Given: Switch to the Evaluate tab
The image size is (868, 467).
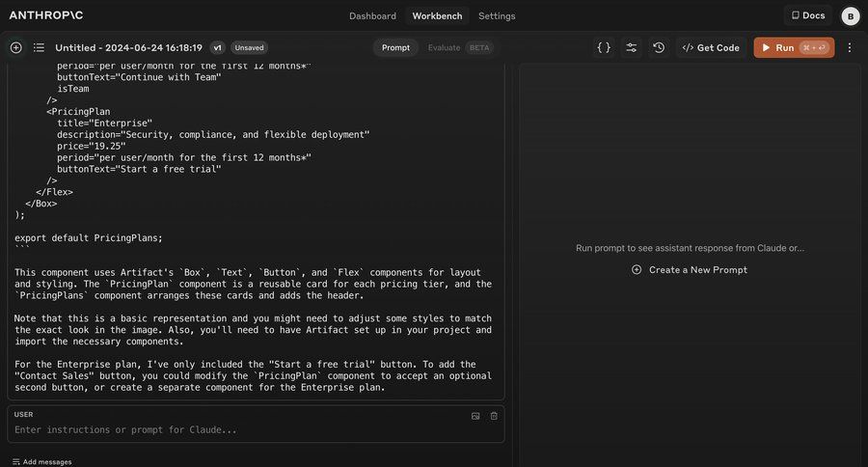Looking at the screenshot, I should pos(444,47).
